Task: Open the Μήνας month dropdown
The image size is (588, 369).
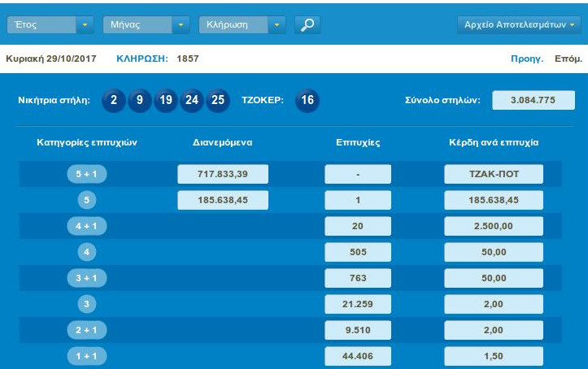Action: [146, 24]
